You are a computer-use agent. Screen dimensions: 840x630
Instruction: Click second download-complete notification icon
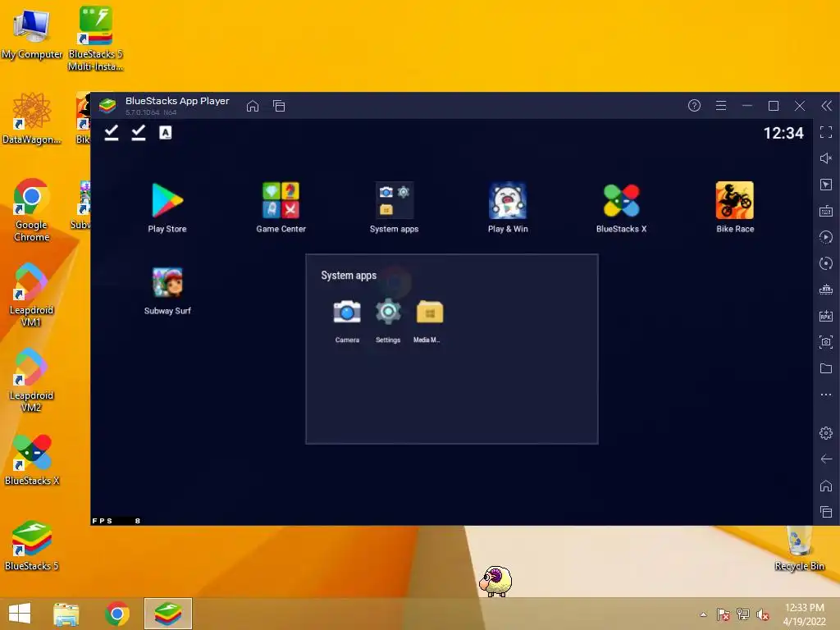click(138, 133)
